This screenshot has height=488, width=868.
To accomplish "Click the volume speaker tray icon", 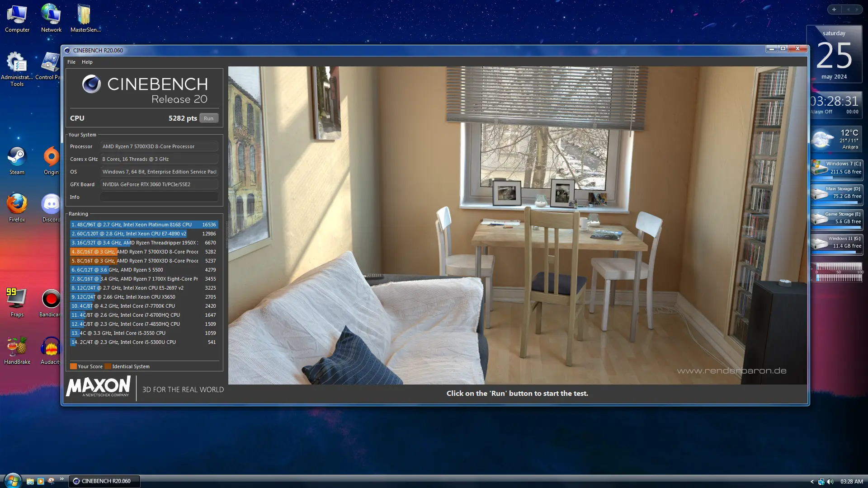I will (830, 482).
